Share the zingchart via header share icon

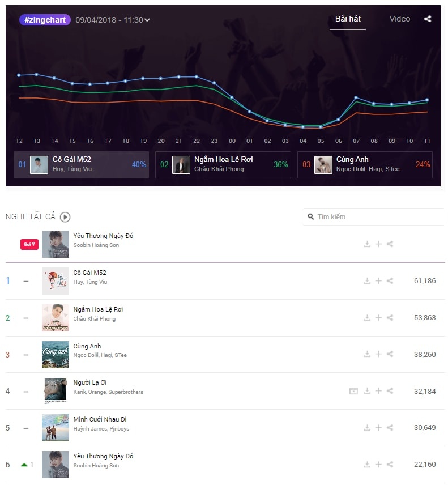click(427, 19)
